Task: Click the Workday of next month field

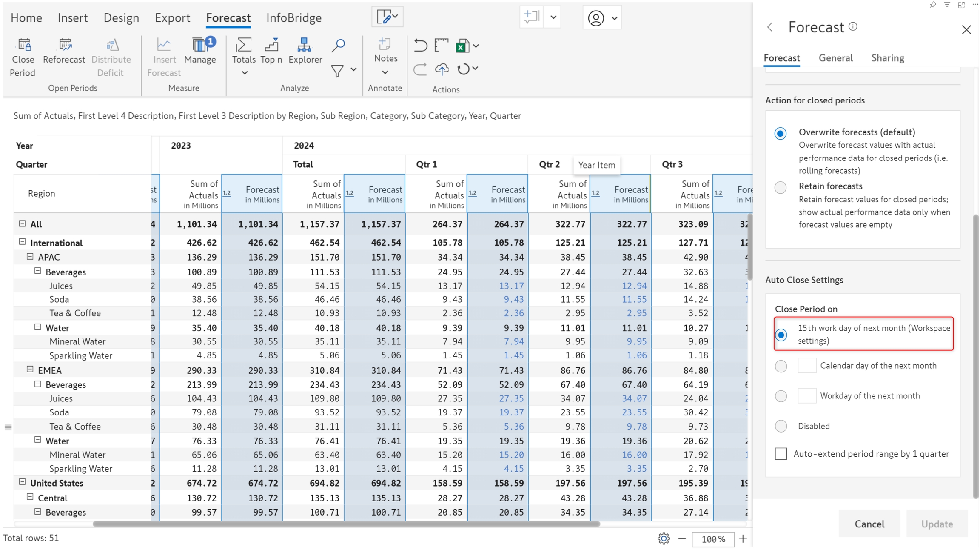Action: pos(806,396)
